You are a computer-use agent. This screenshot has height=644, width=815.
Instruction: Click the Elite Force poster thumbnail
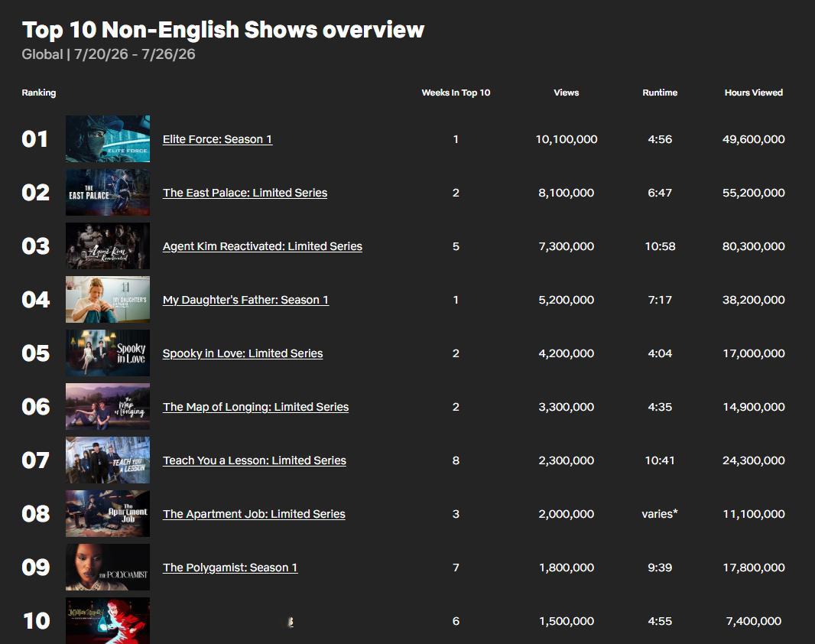point(108,138)
